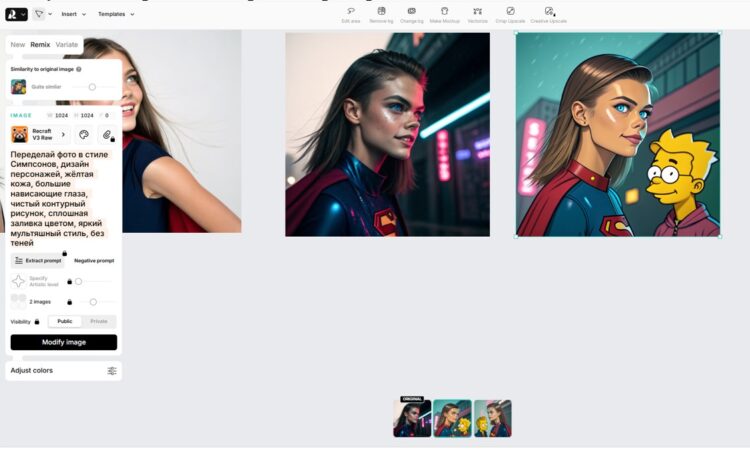Switch to the Remix tab
The width and height of the screenshot is (750, 449).
40,44
